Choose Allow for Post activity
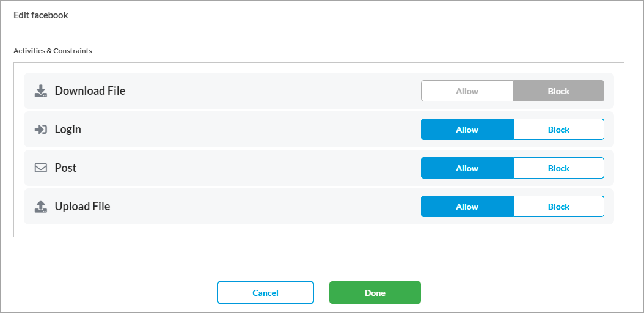This screenshot has width=644, height=313. [x=467, y=168]
